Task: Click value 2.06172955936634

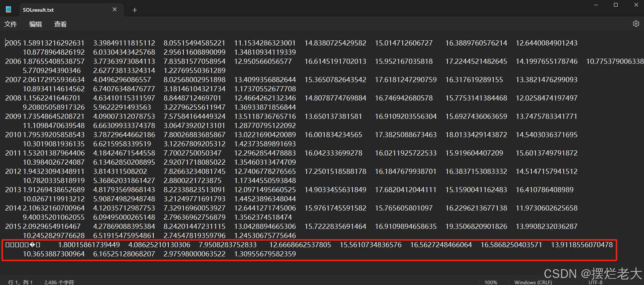Action: (x=54, y=80)
